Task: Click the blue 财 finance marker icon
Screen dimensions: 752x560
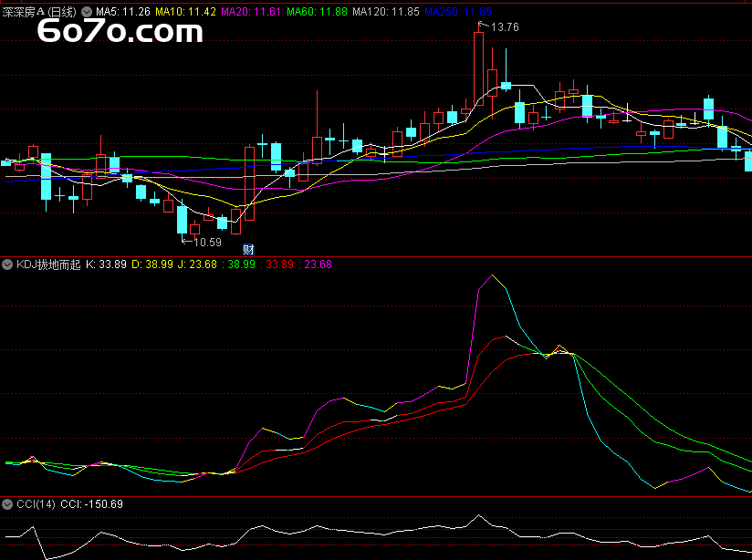Action: coord(248,249)
